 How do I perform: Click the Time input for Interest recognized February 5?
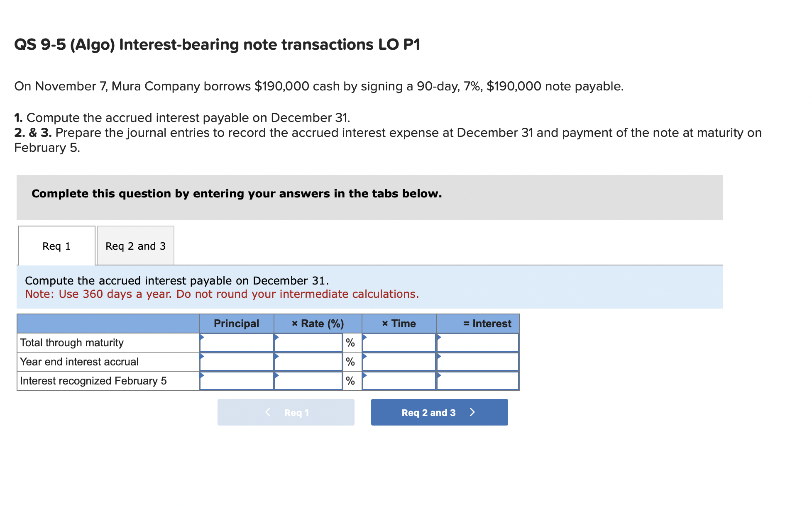point(399,380)
